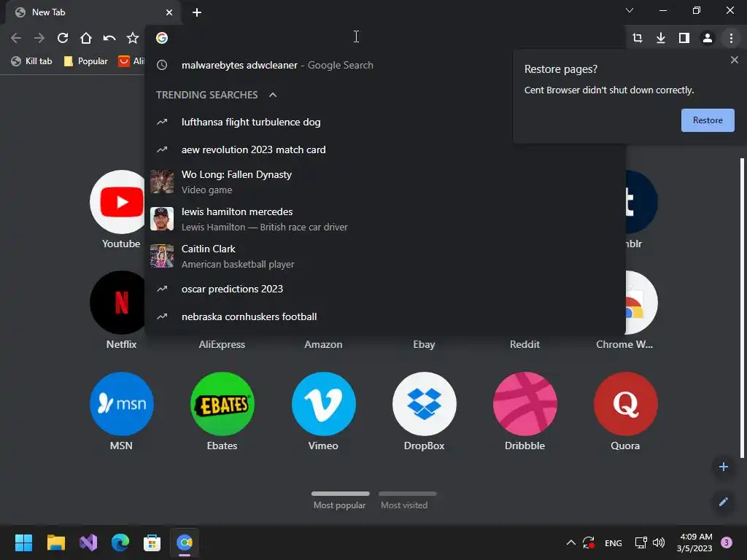Open the profile avatar icon
This screenshot has height=560, width=747.
(708, 38)
